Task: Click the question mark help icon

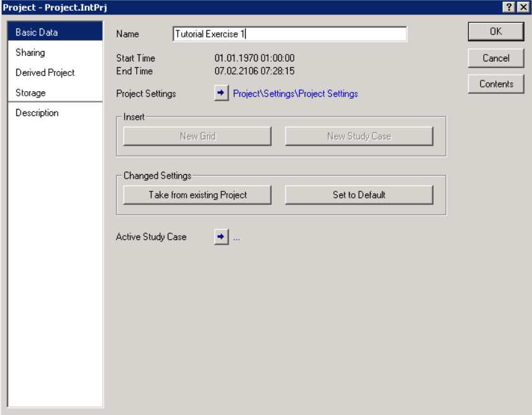Action: coord(509,7)
